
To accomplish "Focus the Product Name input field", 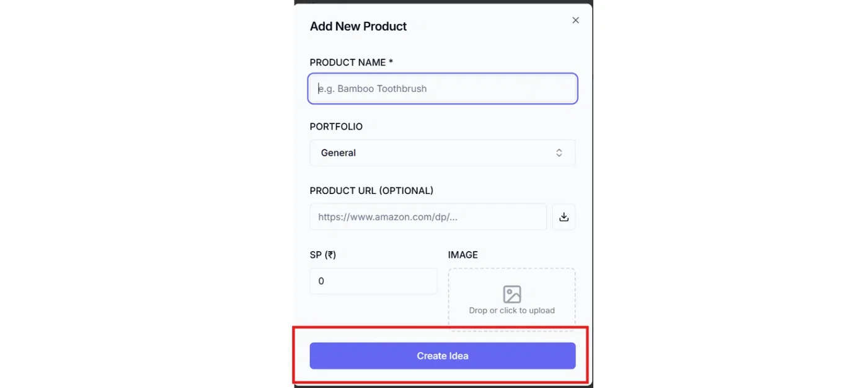I will pyautogui.click(x=442, y=89).
